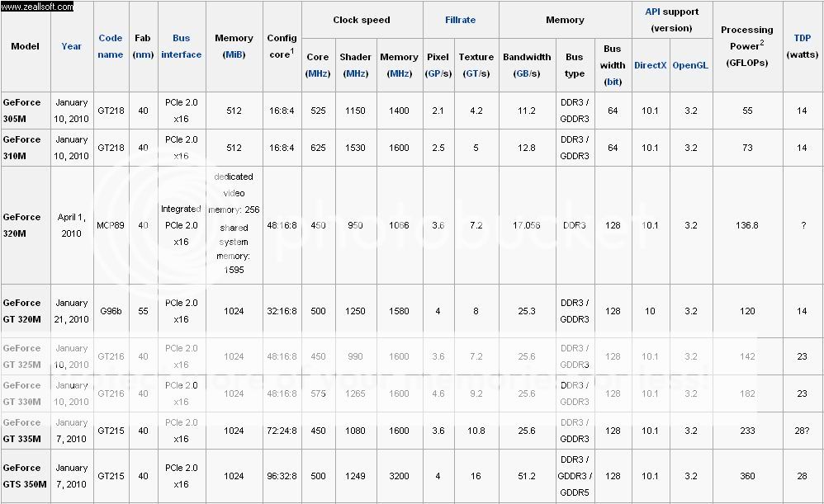Open the GP/s link under Pixel
The width and height of the screenshot is (824, 504).
coord(438,73)
